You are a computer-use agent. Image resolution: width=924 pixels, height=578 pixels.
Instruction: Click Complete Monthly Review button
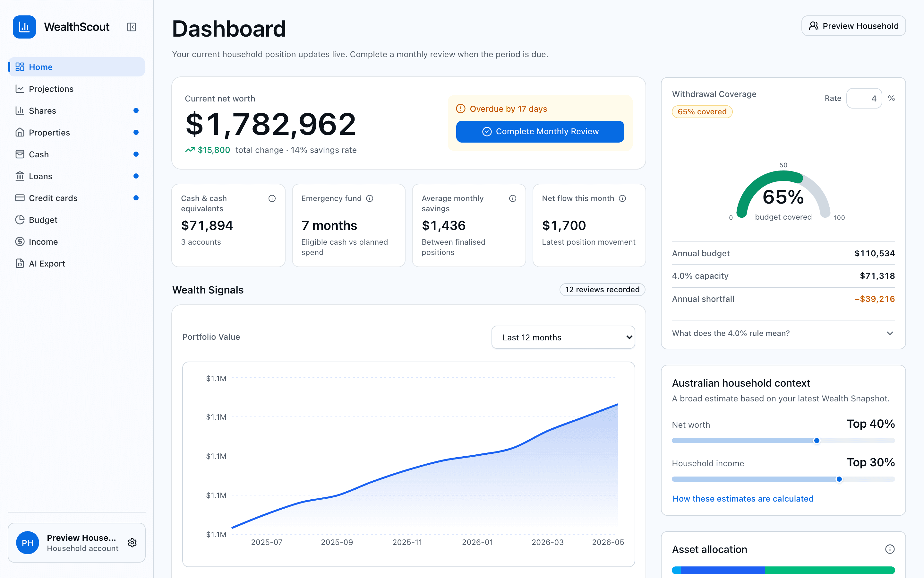coord(540,132)
